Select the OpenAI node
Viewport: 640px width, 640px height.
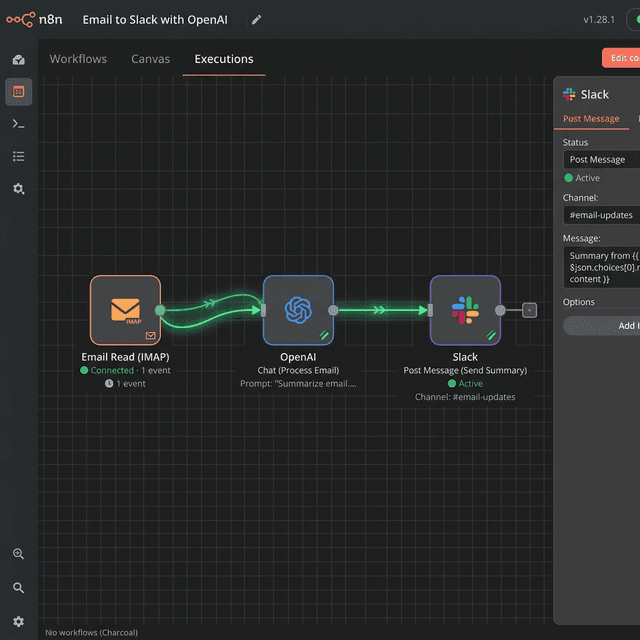pos(298,310)
